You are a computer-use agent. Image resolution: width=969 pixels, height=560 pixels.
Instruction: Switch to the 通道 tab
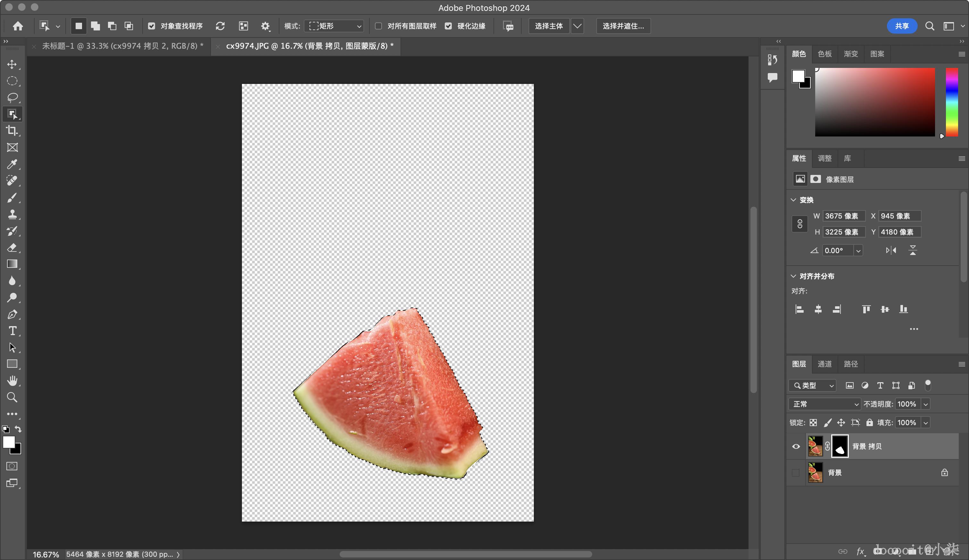[x=824, y=364]
